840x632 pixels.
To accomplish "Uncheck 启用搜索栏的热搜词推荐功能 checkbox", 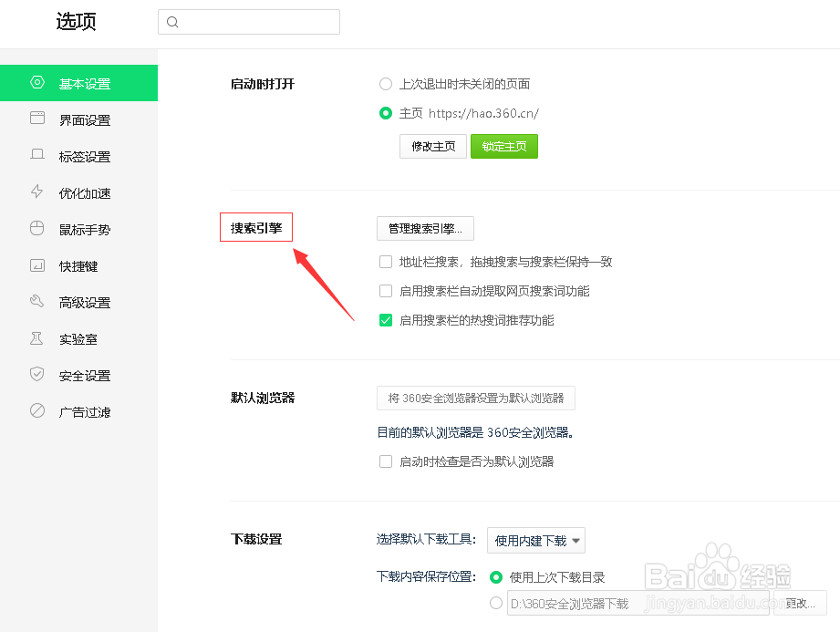I will (x=386, y=320).
